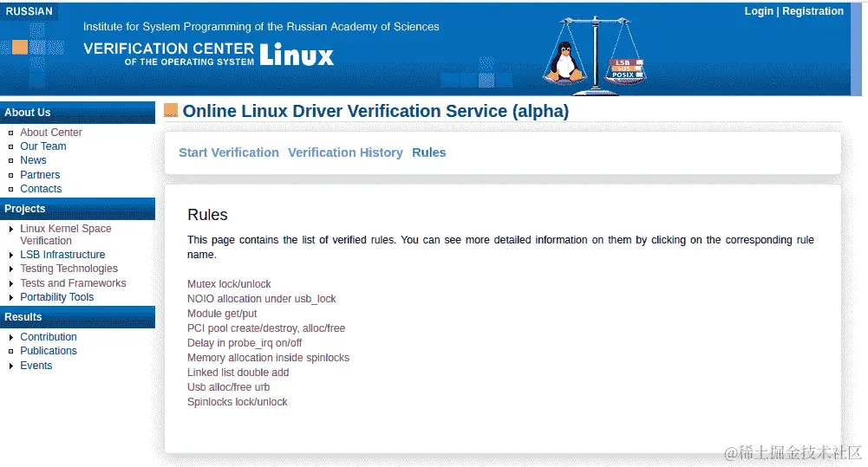Open Linux Kernel Space Verification project
This screenshot has height=467, width=868.
65,235
